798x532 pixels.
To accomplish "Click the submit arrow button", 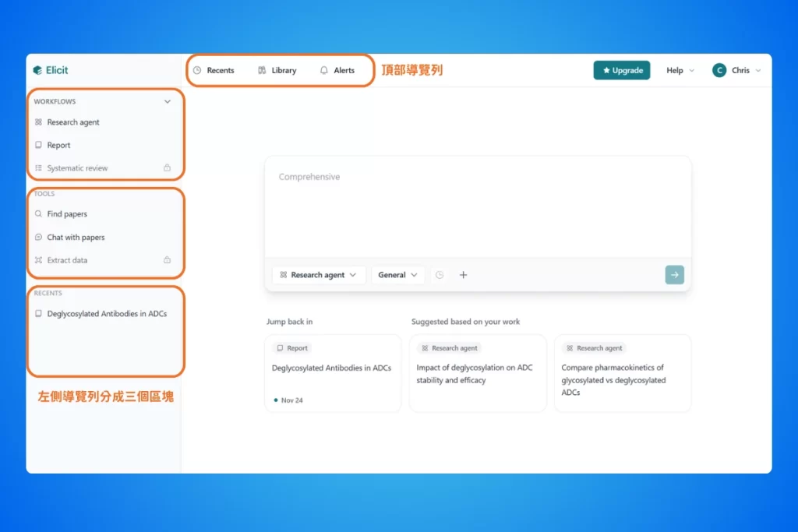I will point(674,275).
